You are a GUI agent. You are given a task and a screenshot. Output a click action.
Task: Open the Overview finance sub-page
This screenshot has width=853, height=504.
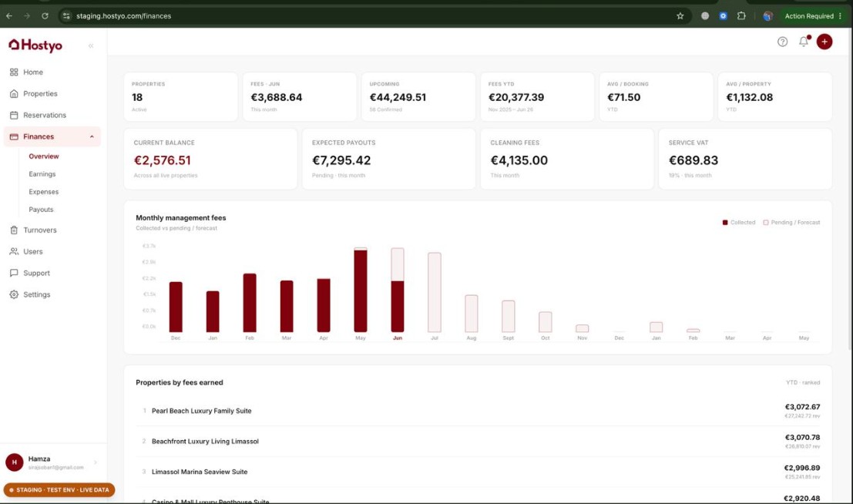click(43, 156)
